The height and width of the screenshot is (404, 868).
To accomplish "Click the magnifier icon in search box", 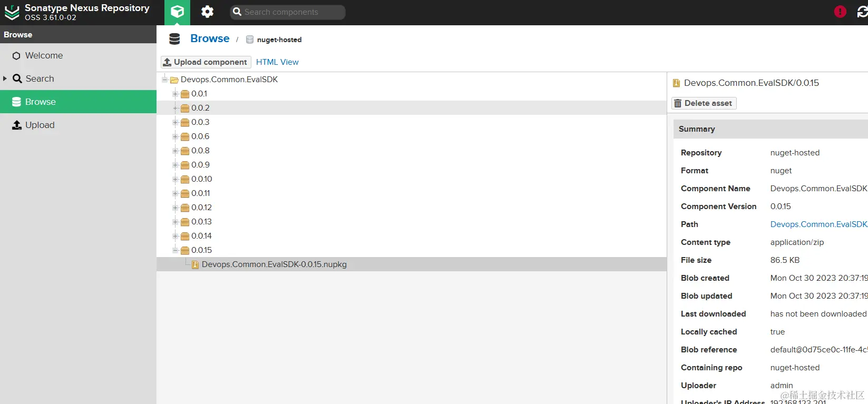I will pos(237,12).
